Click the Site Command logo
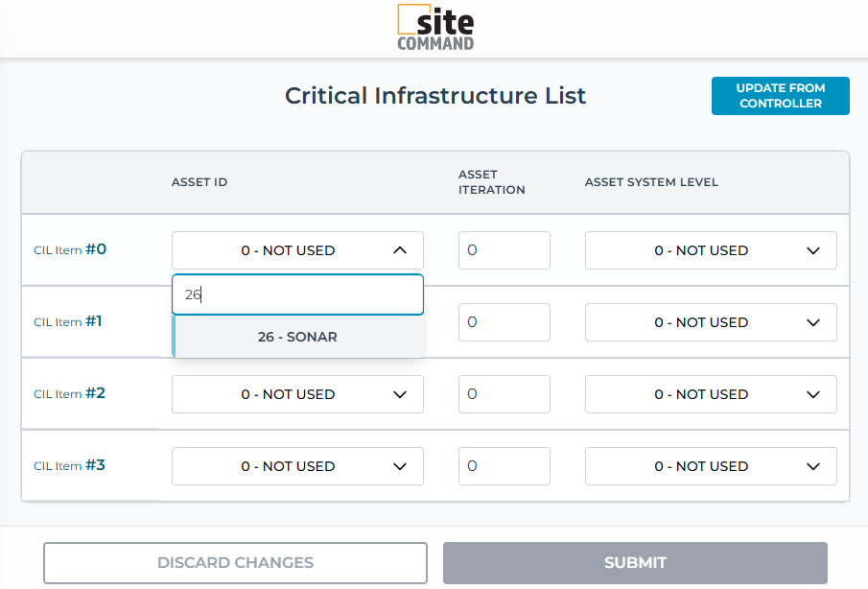Image resolution: width=868 pixels, height=589 pixels. point(434,29)
